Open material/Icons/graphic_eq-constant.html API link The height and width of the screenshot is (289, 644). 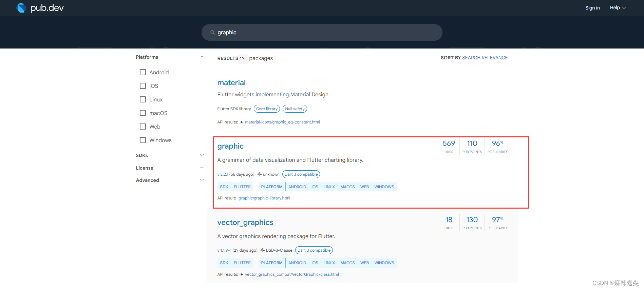282,122
